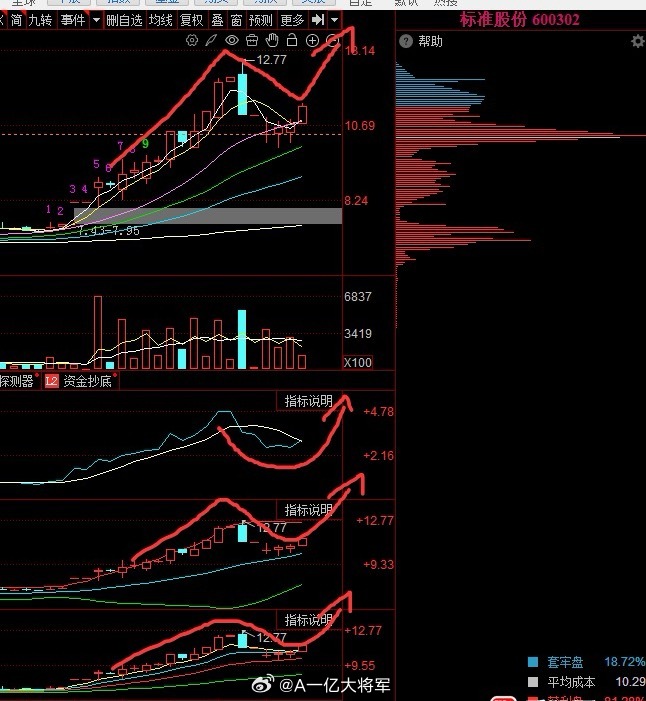Toggle the chart lock icon
The width and height of the screenshot is (646, 701).
(x=292, y=40)
